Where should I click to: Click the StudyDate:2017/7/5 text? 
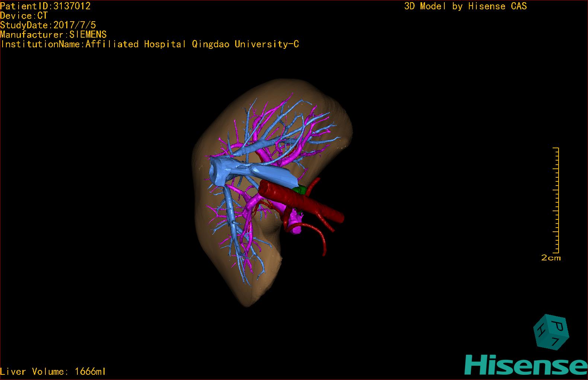click(48, 25)
